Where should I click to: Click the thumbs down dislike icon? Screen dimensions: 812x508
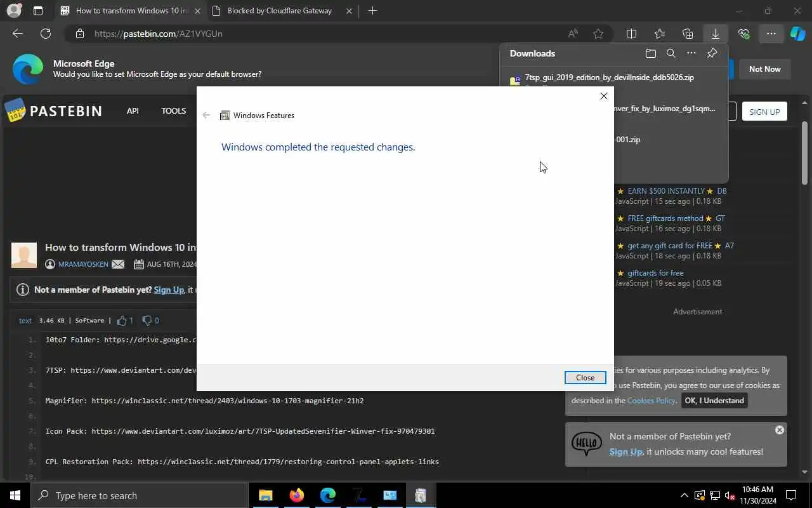click(x=147, y=320)
